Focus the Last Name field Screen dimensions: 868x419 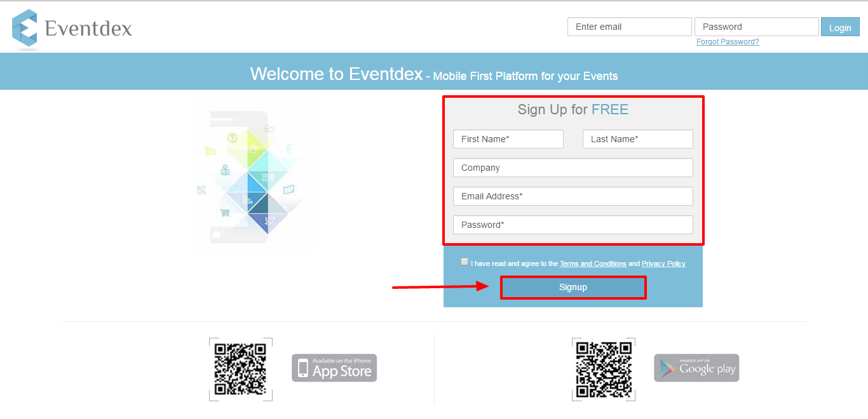tap(638, 139)
